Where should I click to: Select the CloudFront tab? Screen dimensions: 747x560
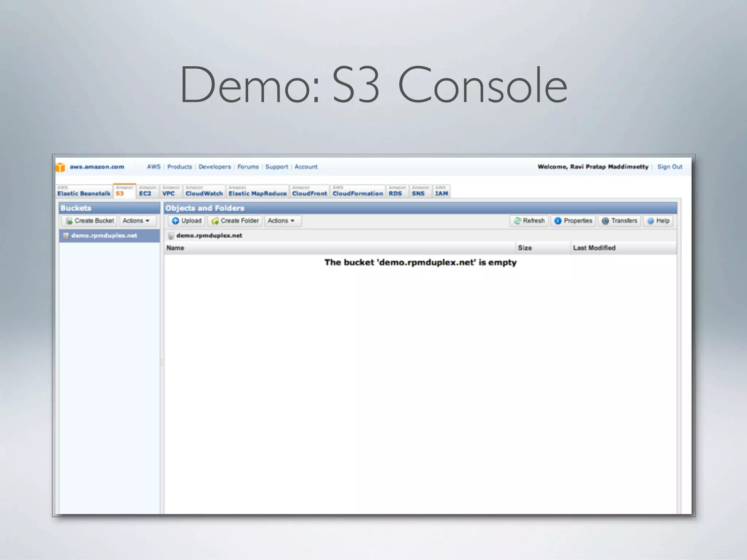pyautogui.click(x=310, y=191)
